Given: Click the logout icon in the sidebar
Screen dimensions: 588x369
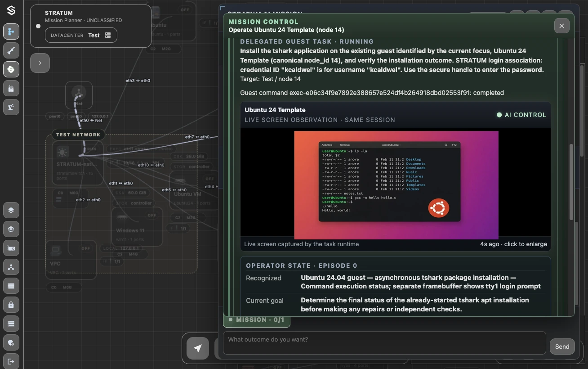Looking at the screenshot, I should click(x=11, y=361).
